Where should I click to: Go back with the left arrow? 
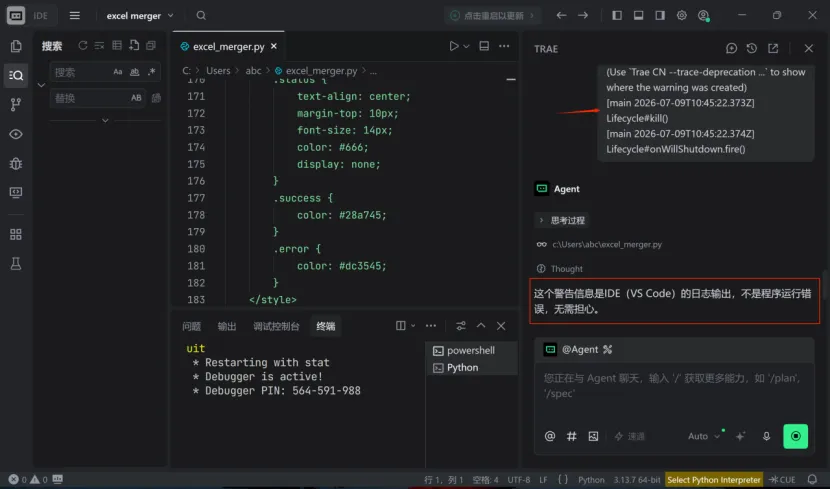tap(561, 15)
